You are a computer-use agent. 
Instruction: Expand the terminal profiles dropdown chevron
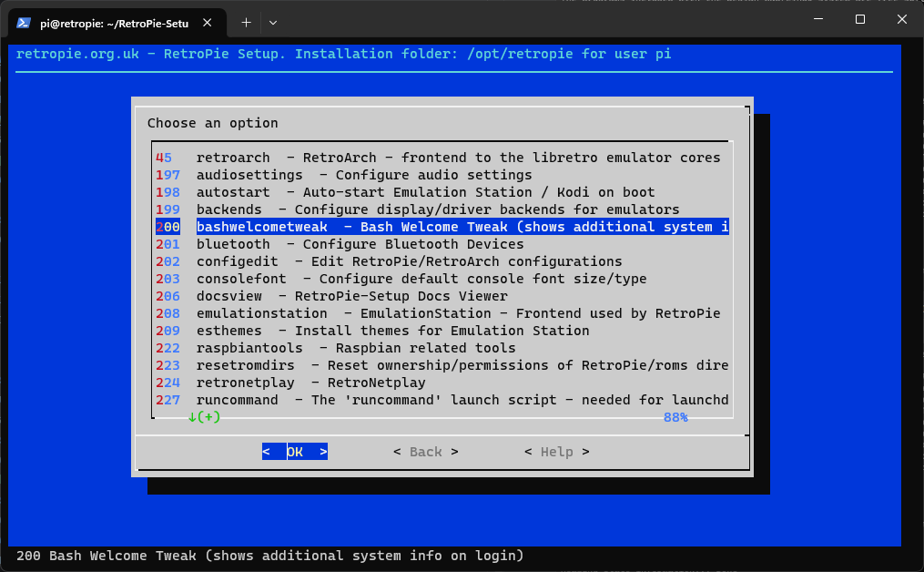[x=273, y=22]
